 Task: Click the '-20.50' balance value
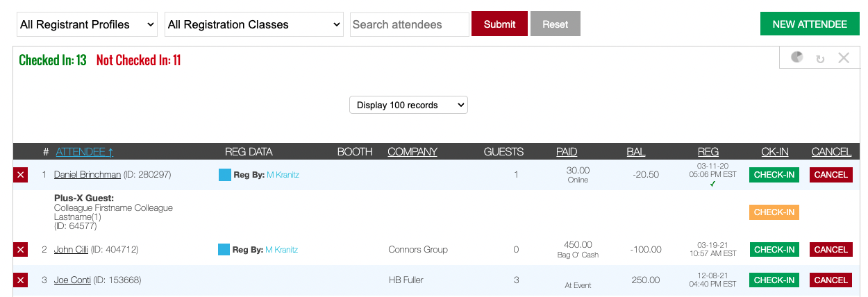(x=646, y=175)
